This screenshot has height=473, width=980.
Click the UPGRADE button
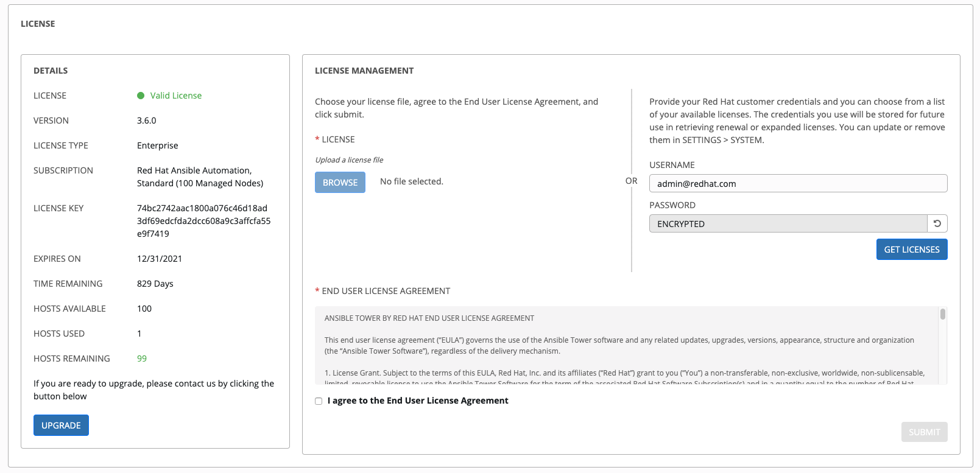click(x=61, y=426)
